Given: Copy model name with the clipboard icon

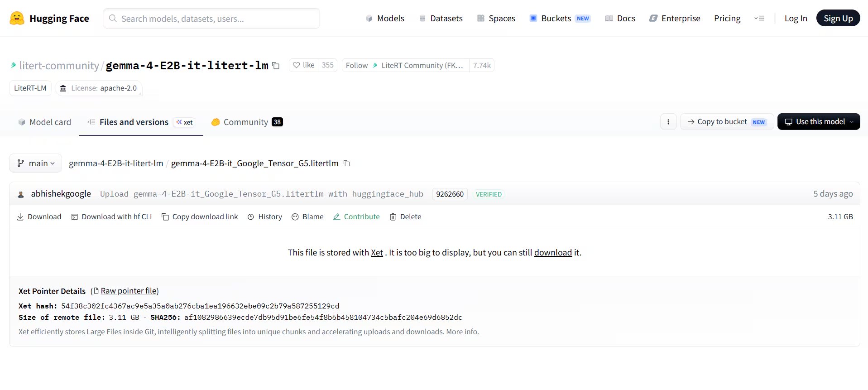Looking at the screenshot, I should [276, 66].
